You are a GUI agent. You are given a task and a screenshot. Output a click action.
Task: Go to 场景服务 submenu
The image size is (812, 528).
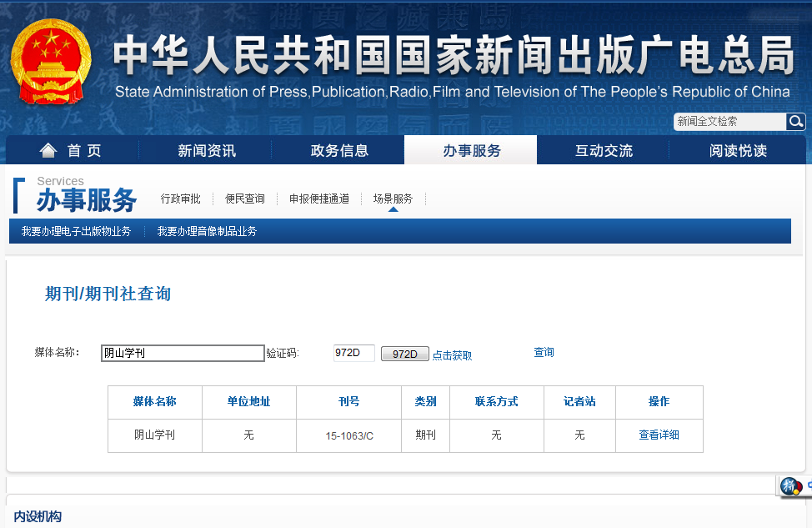click(393, 199)
